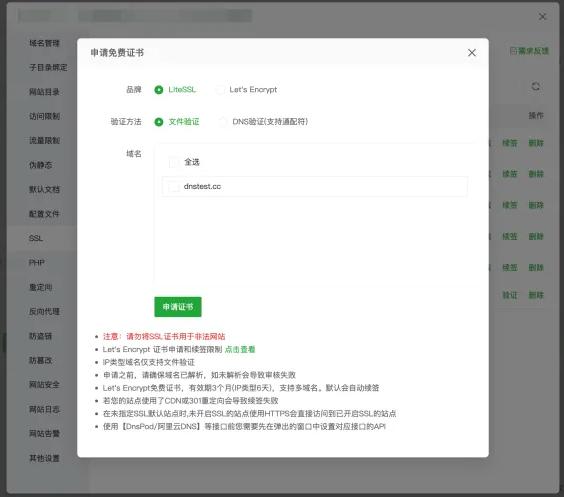
Task: Open 子目录绑定 in the sidebar
Action: coord(48,68)
